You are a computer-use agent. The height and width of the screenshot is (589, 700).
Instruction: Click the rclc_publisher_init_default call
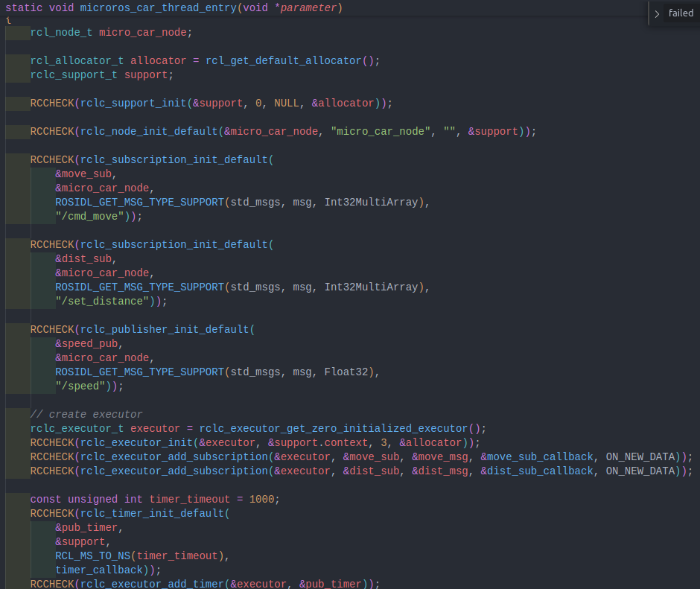[x=164, y=329]
